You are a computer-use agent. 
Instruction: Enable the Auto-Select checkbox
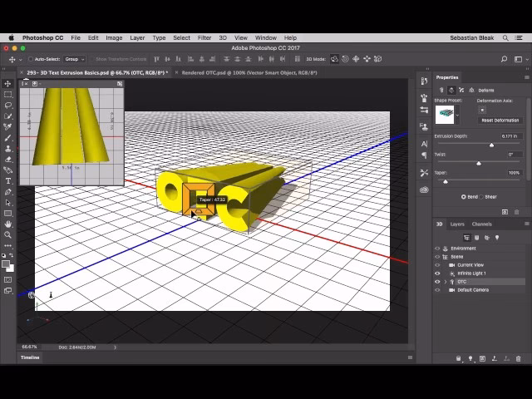click(x=31, y=59)
